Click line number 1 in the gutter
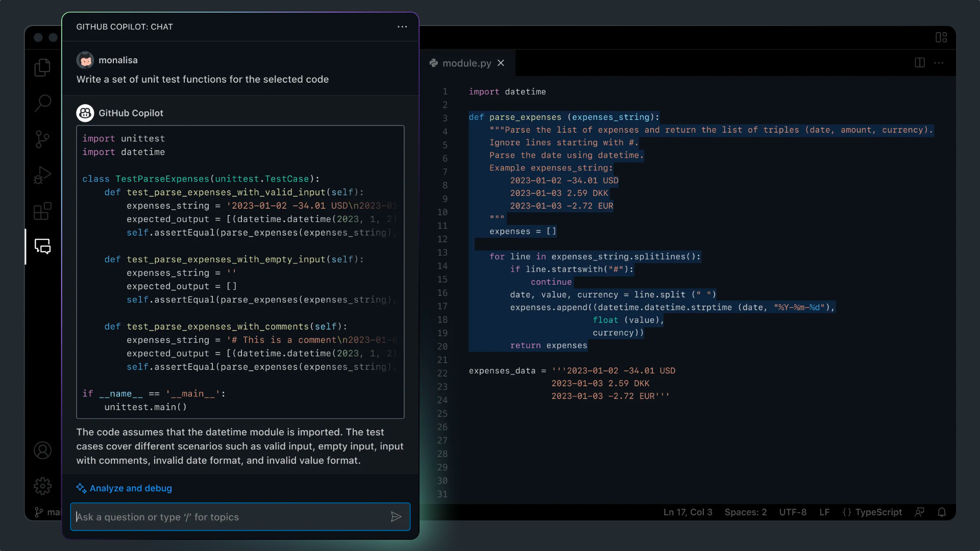 [x=445, y=91]
